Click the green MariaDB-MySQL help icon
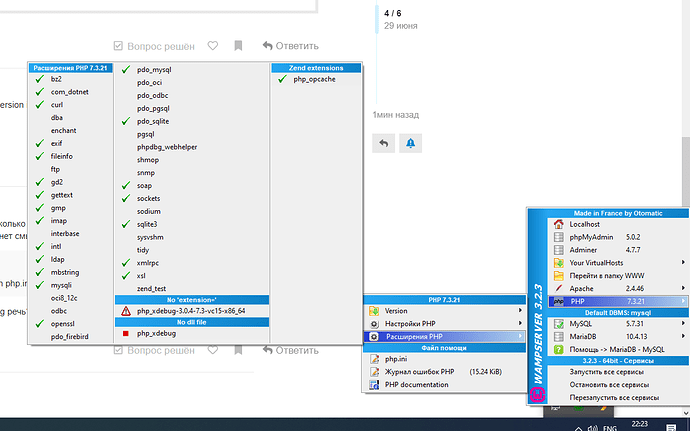Screen dimensions: 690x431 pyautogui.click(x=558, y=349)
